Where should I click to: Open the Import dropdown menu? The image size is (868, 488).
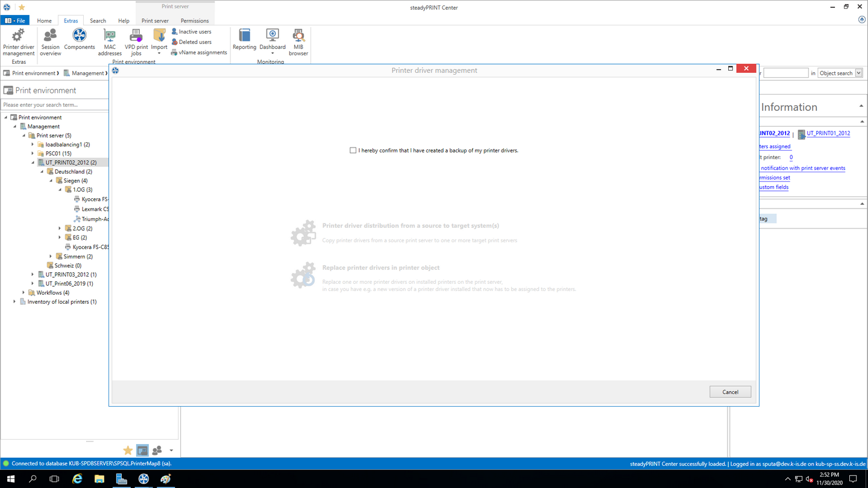159,42
